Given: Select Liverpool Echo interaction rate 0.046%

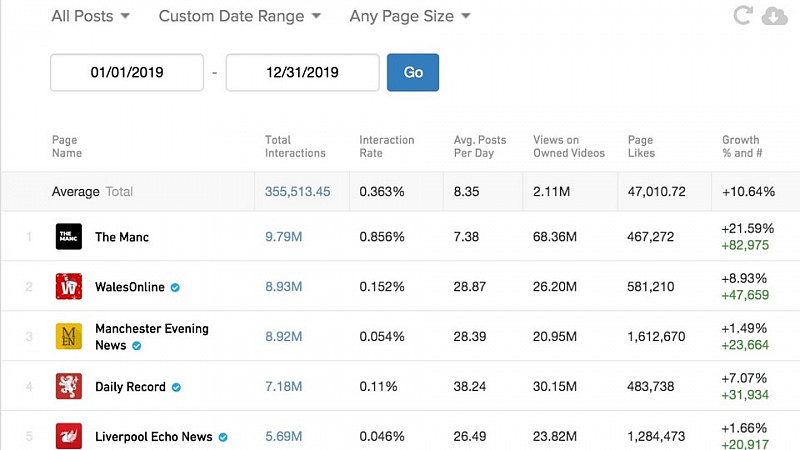Looking at the screenshot, I should [x=382, y=437].
